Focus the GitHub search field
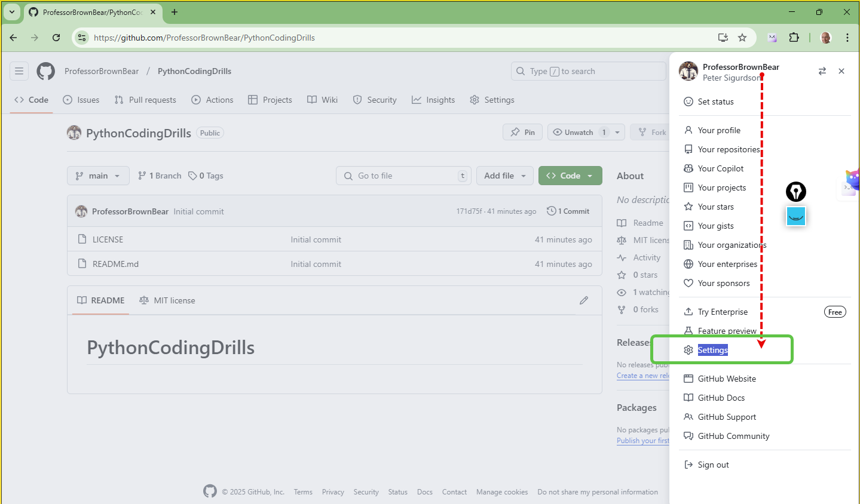The width and height of the screenshot is (860, 504). [589, 71]
